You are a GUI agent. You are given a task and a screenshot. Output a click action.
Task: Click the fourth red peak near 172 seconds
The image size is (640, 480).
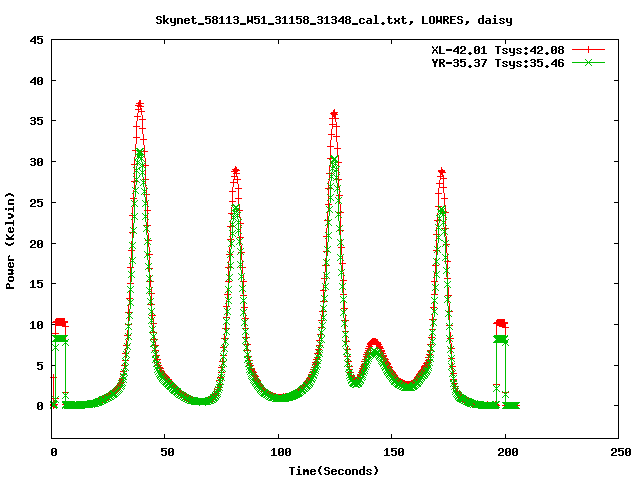tap(441, 172)
